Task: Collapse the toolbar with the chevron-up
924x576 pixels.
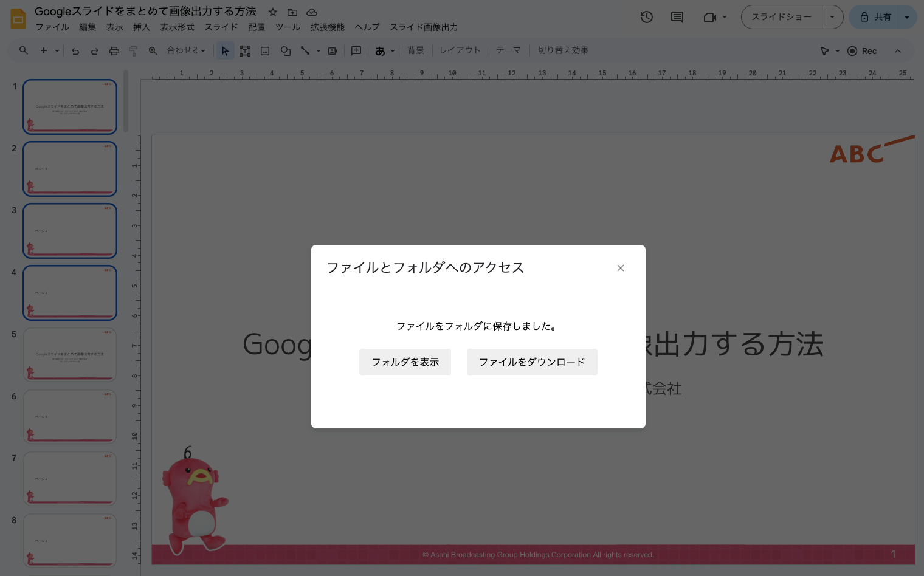Action: tap(898, 51)
